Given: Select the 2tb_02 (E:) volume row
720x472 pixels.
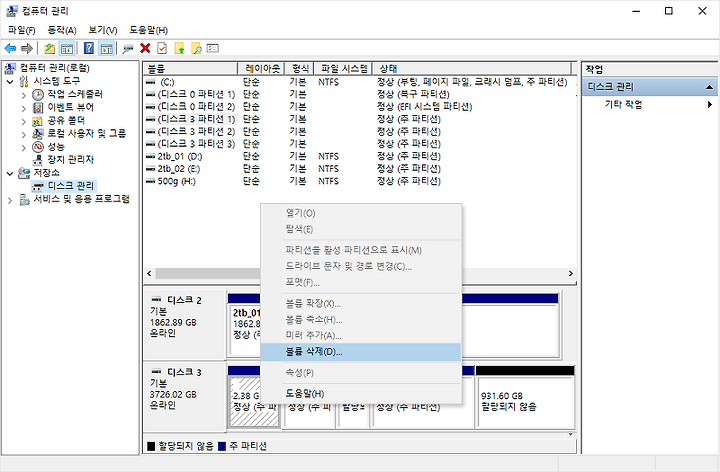Looking at the screenshot, I should click(359, 169).
